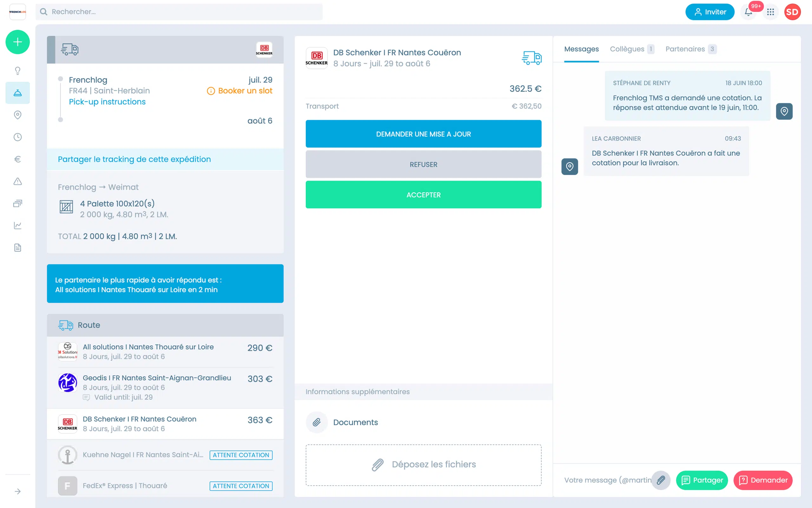Screen dimensions: 812x508
Task: Click Kuehne Nagel ATTENTE COTATION badge
Action: coord(241,455)
